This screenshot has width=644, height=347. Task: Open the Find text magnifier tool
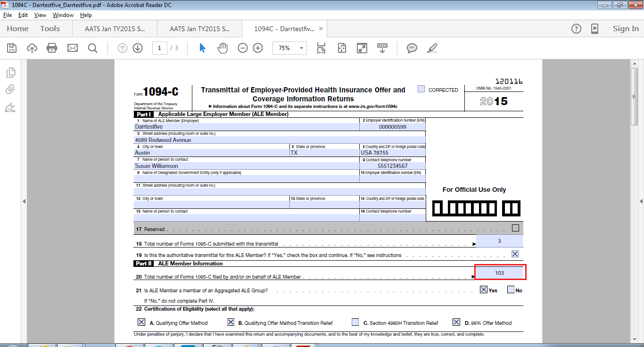[92, 48]
